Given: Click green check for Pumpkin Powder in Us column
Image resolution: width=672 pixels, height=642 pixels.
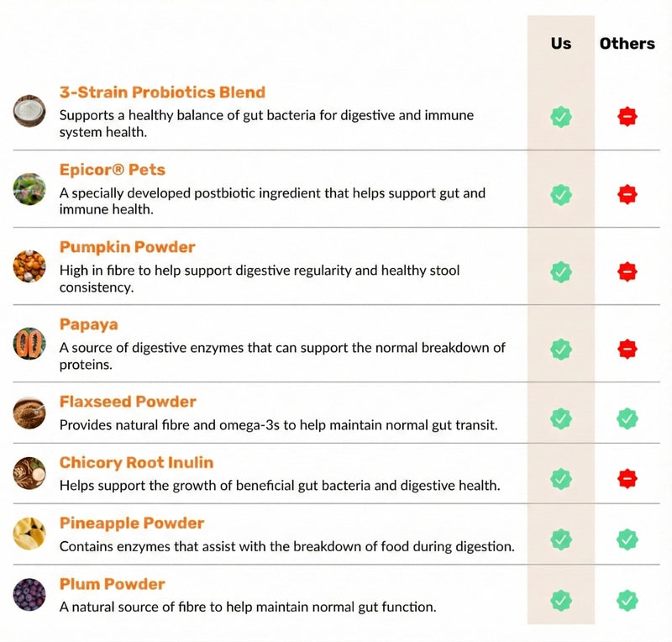Looking at the screenshot, I should (x=561, y=272).
